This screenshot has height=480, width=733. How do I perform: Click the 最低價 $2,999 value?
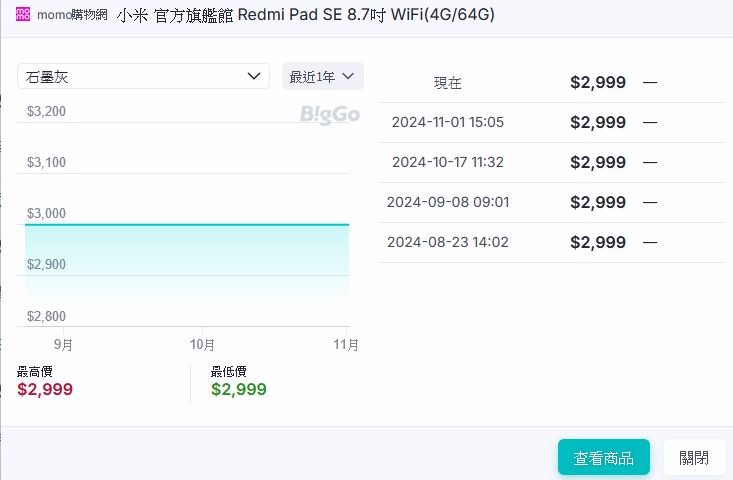click(238, 389)
